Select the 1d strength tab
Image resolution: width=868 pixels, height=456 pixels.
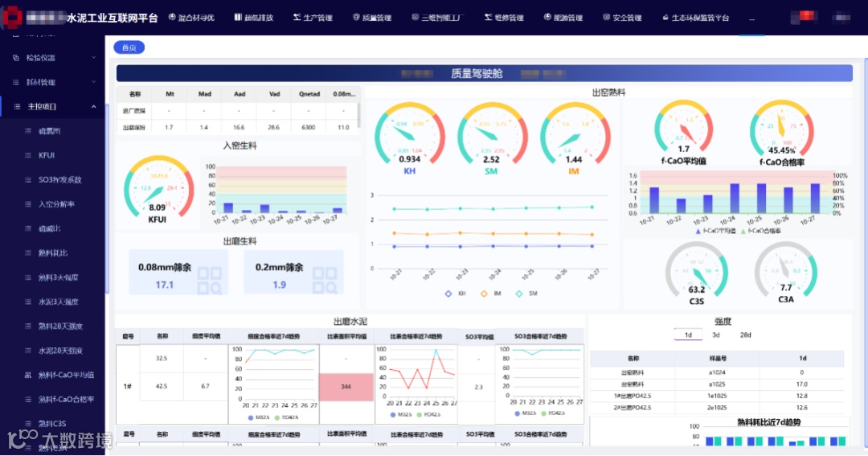(688, 335)
